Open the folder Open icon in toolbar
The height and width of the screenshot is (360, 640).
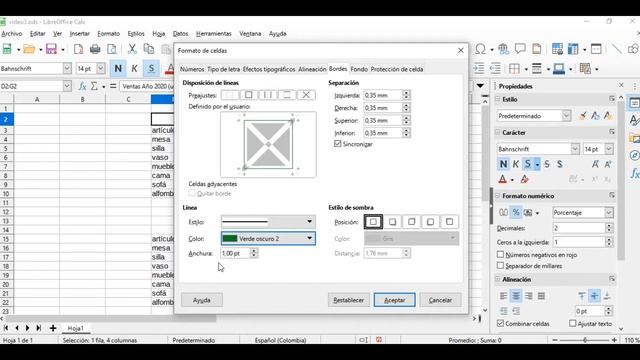tap(29, 49)
